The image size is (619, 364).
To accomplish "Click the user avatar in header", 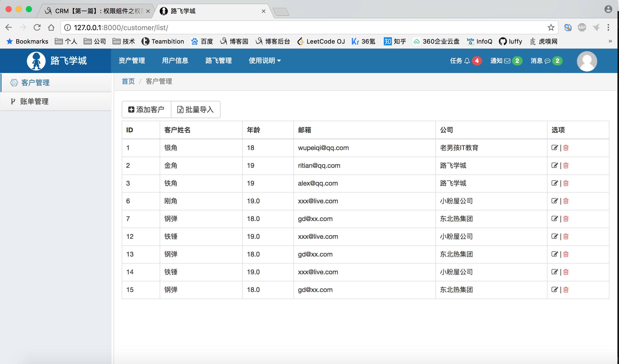I will [587, 61].
